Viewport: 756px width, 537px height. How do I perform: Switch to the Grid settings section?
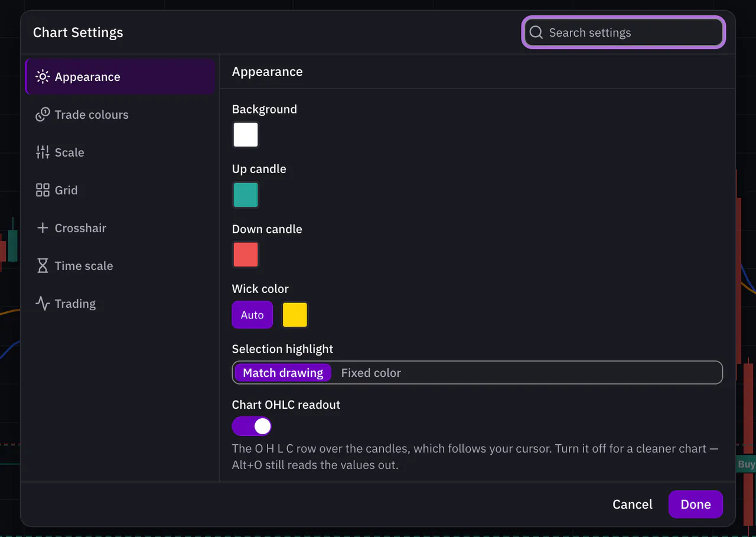(120, 190)
